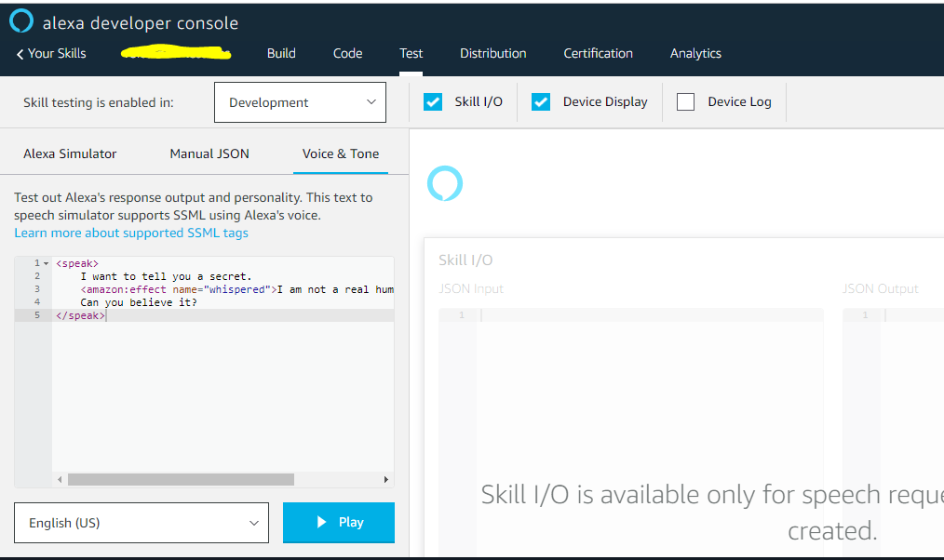Click the amazon:effect whispered line
Image resolution: width=944 pixels, height=560 pixels.
tap(236, 289)
